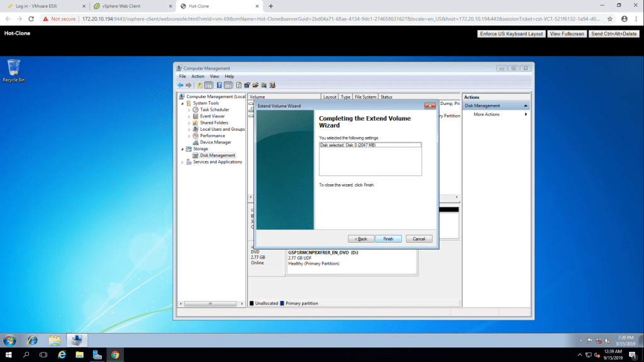Click Finish in Extend Volume Wizard
Image resolution: width=644 pixels, height=362 pixels.
[x=388, y=239]
